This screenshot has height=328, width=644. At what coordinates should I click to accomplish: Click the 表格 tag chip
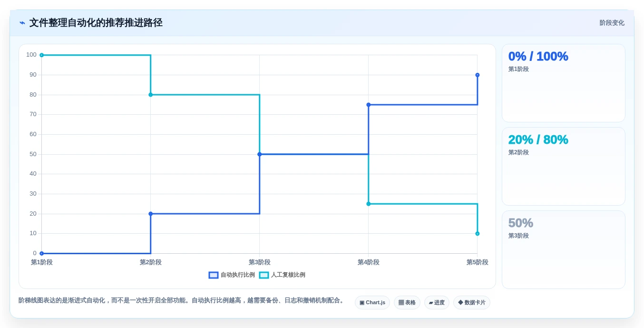407,303
